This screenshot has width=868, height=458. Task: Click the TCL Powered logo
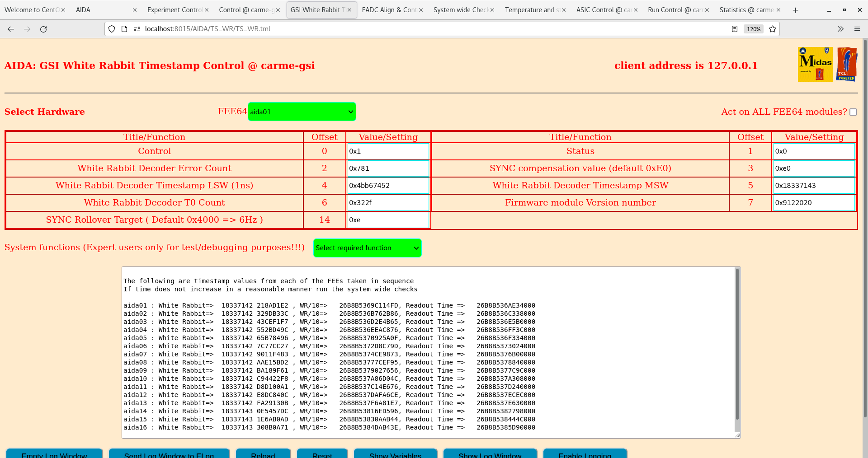pos(846,64)
